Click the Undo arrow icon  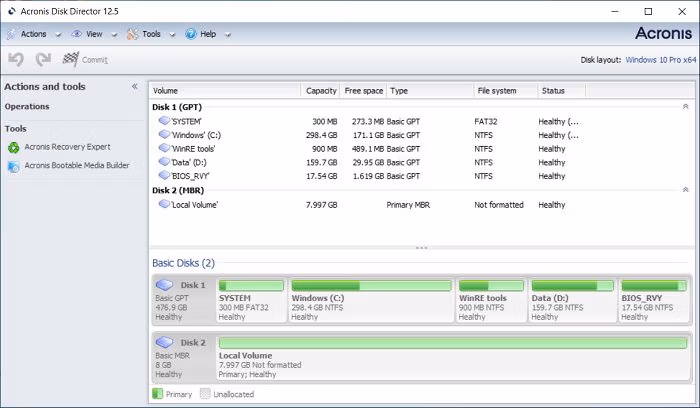coord(16,59)
